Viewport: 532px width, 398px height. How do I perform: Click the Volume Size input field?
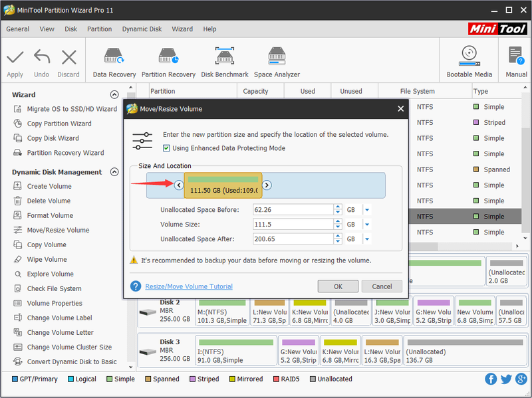point(293,225)
